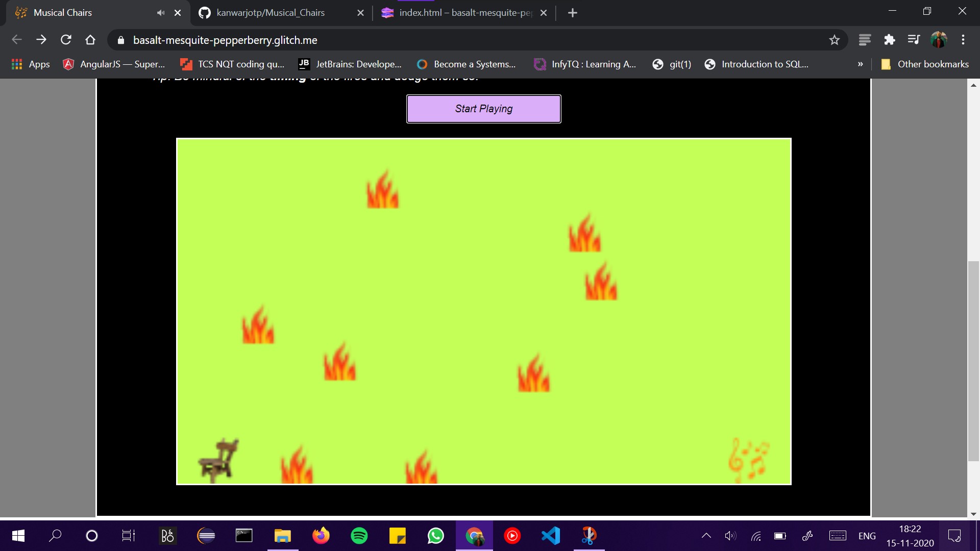Screen dimensions: 980x551
Task: Open Other bookmarks folder
Action: pyautogui.click(x=925, y=64)
